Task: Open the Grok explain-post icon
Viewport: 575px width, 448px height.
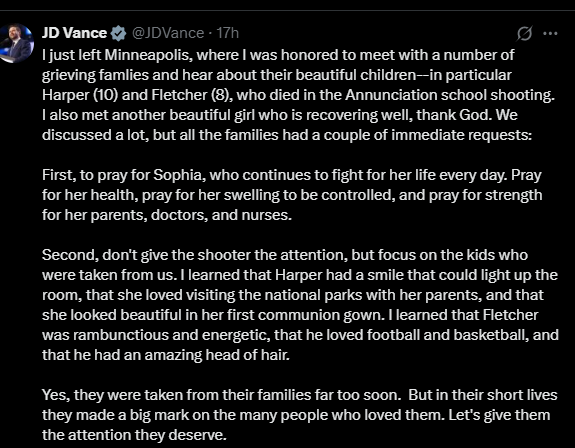Action: pos(524,34)
